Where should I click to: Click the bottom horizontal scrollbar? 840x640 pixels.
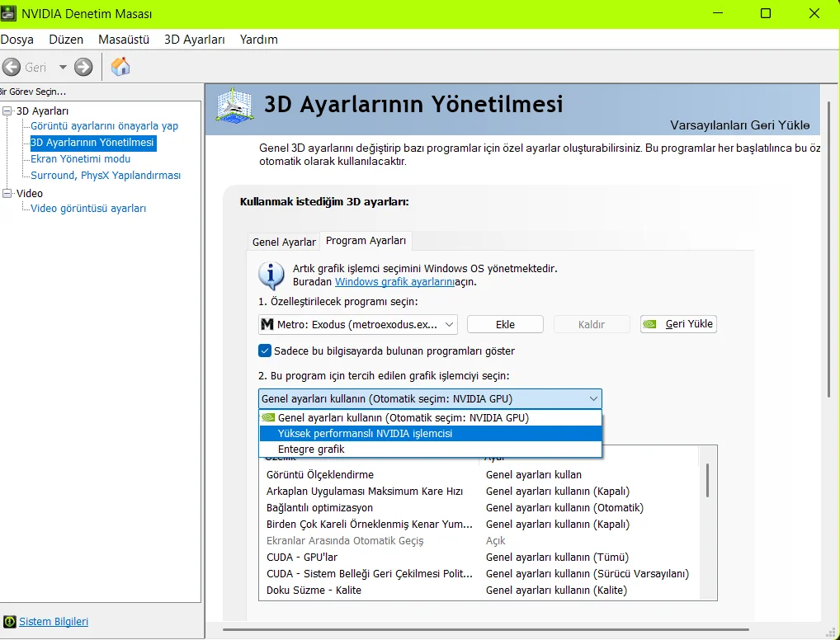pyautogui.click(x=485, y=630)
